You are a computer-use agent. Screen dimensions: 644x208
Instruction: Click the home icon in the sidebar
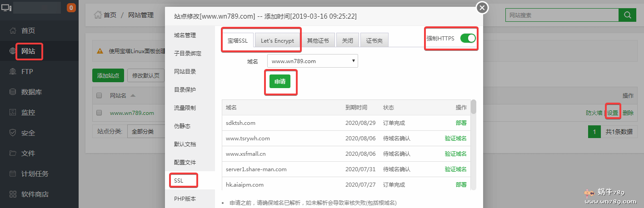[13, 30]
